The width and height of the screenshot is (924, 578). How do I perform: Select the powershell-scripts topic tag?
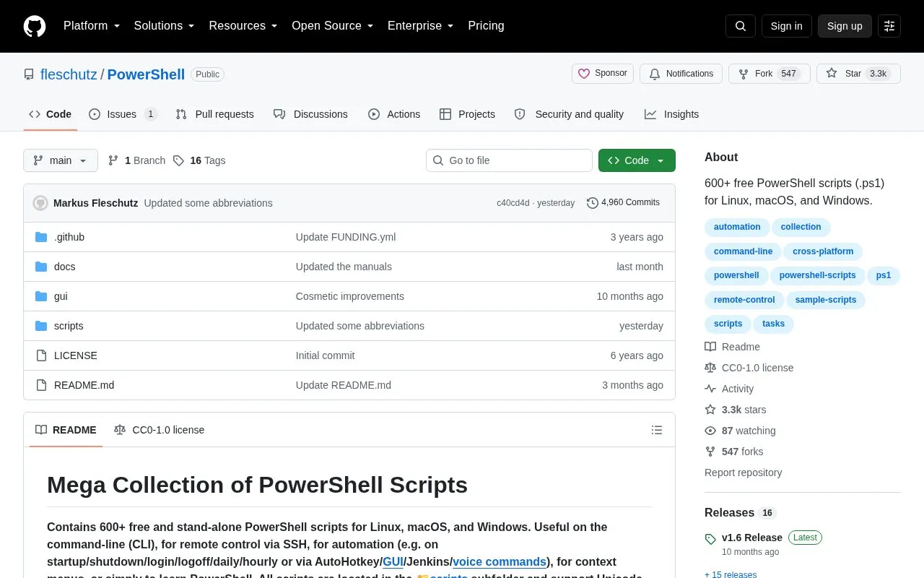(x=817, y=275)
